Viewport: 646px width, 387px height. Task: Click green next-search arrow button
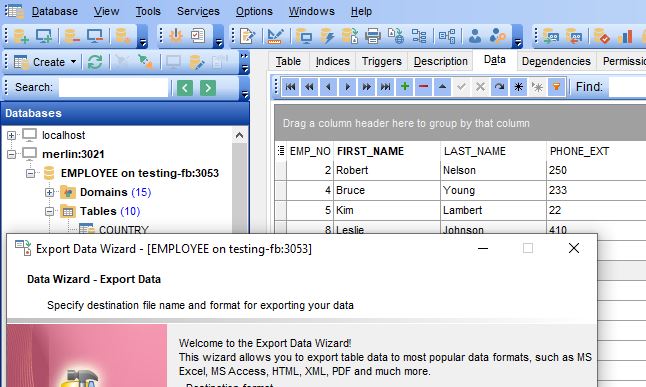pyautogui.click(x=208, y=88)
